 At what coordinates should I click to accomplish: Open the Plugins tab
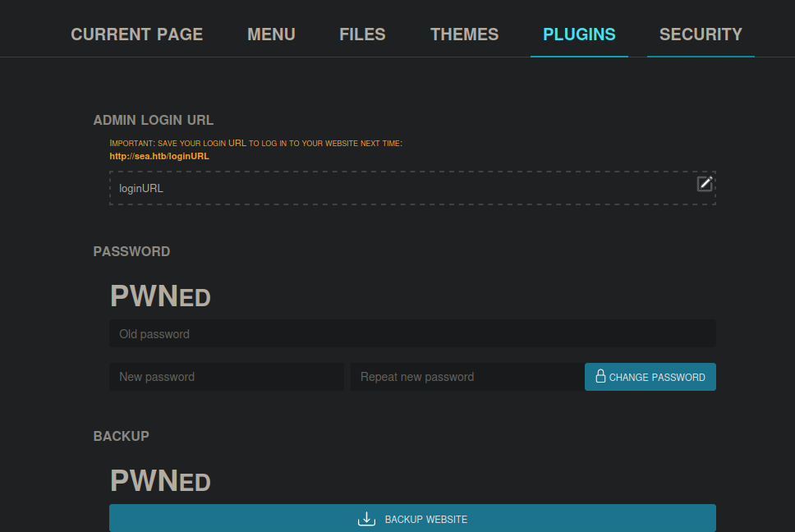tap(579, 34)
